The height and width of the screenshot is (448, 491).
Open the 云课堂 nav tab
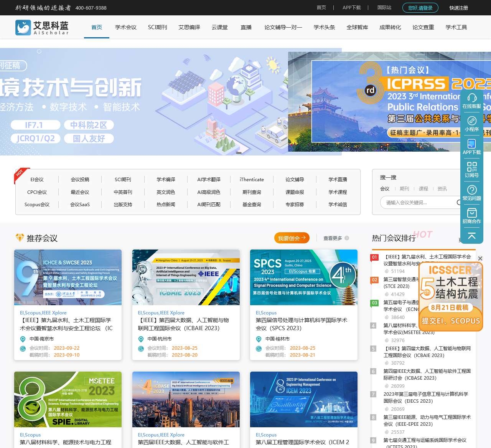220,27
